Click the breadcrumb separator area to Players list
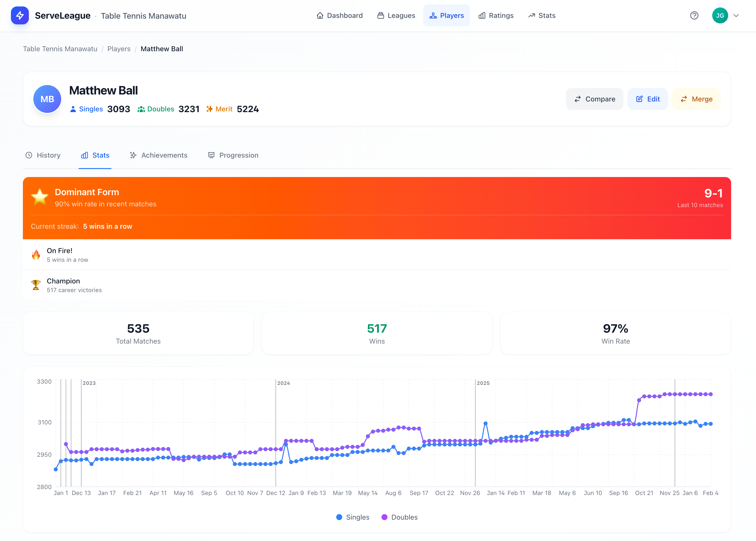The width and height of the screenshot is (756, 541). 119,49
